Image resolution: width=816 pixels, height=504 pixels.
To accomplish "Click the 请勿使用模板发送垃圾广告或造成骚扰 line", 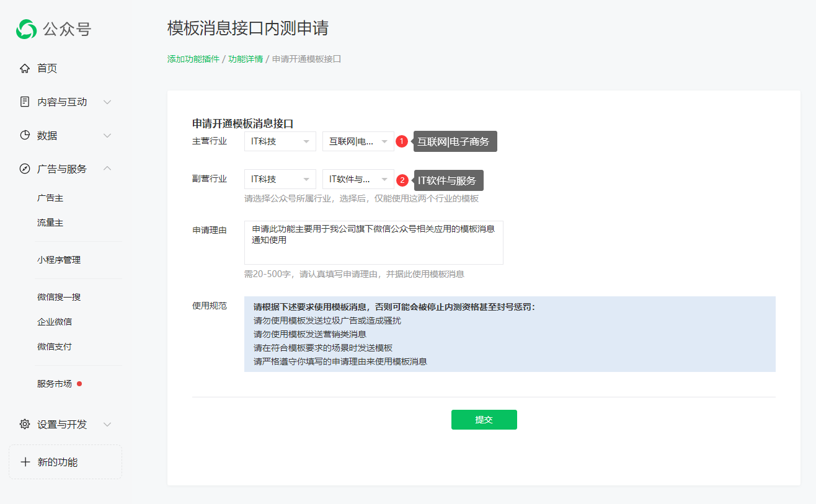I will 327,321.
